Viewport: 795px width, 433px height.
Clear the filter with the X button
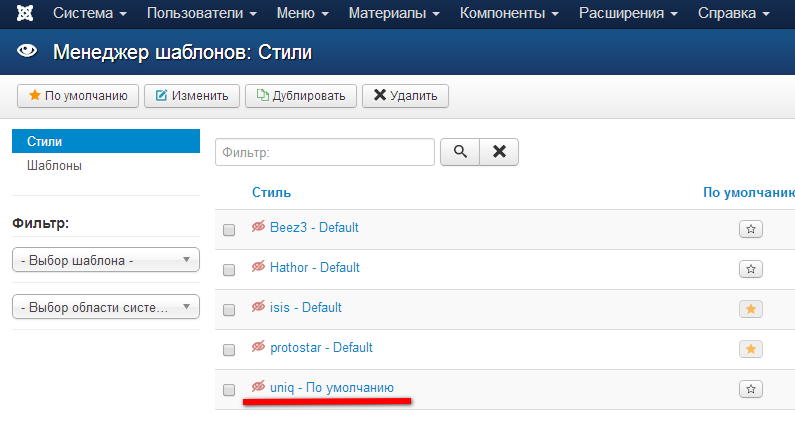tap(499, 152)
